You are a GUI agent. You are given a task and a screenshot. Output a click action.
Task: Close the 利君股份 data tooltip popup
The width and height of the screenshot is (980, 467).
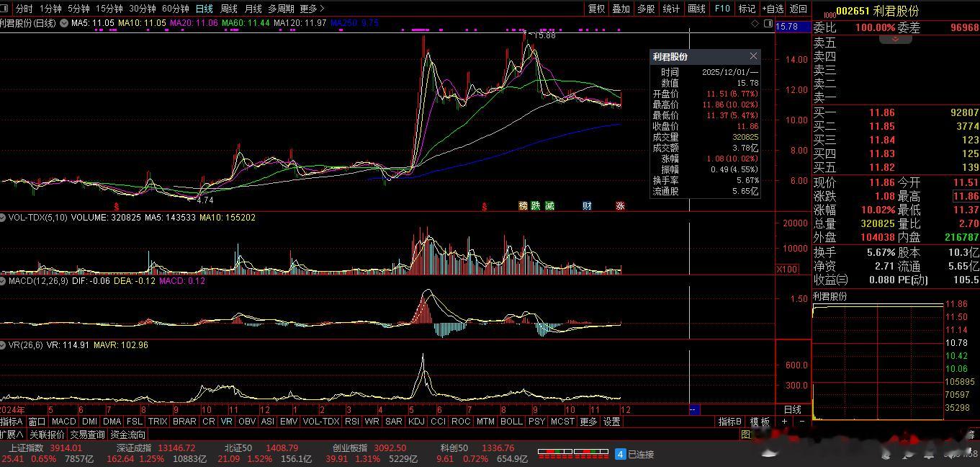coord(753,56)
